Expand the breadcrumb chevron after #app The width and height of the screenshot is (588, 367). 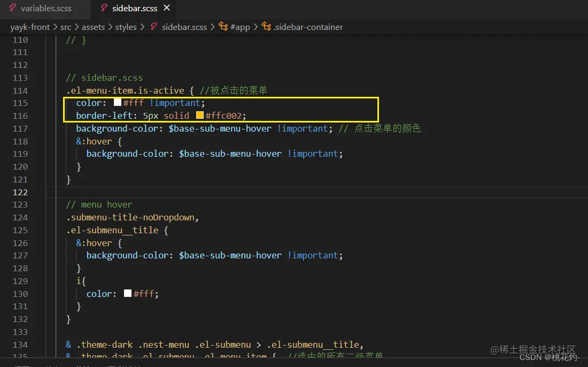click(256, 27)
